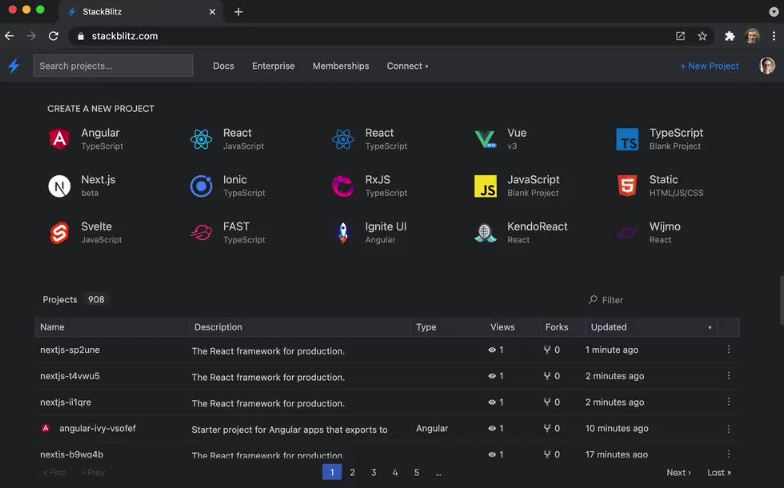Click the page vertical scrollbar
Image resolution: width=784 pixels, height=488 pixels.
point(781,300)
